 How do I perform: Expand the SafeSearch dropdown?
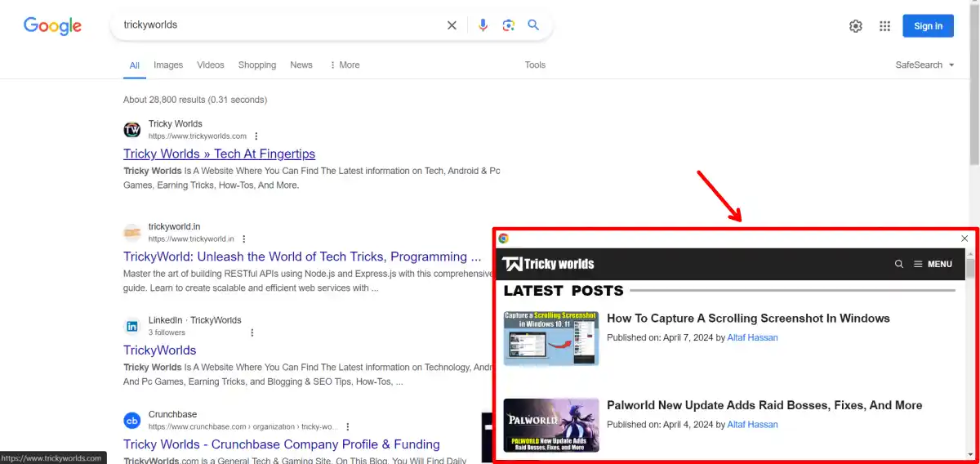[x=925, y=65]
